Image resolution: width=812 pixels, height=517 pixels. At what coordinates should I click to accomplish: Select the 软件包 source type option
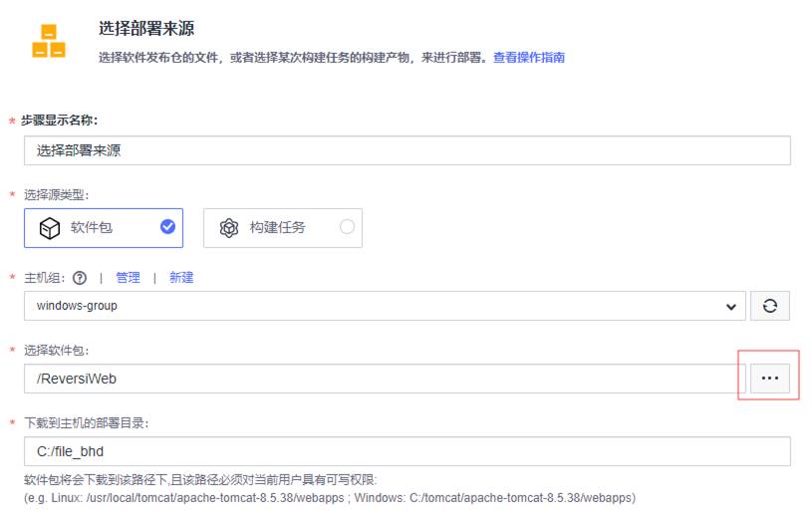104,228
